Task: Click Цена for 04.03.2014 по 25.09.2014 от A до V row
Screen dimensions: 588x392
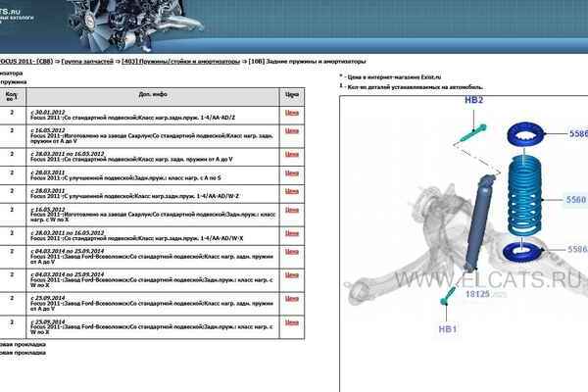Action: (292, 251)
